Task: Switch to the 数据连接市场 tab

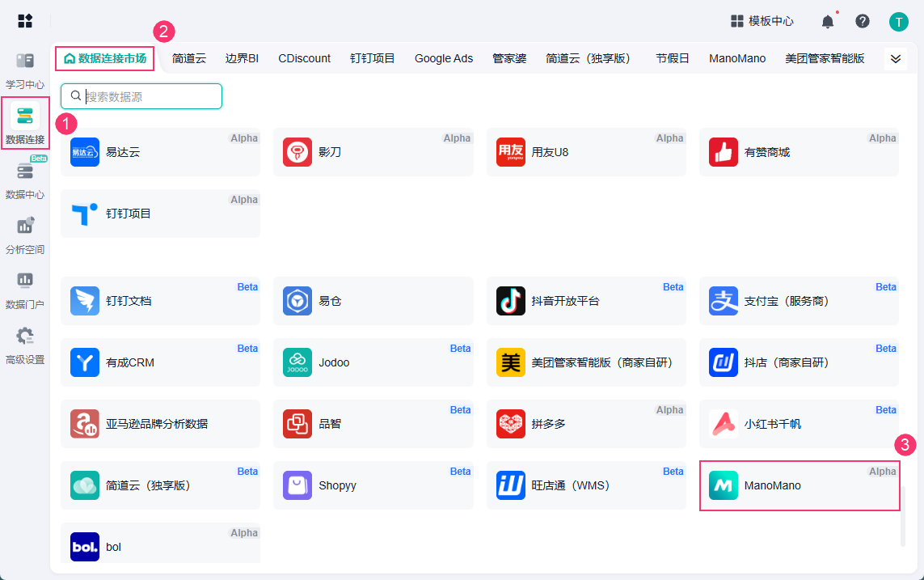Action: coord(105,58)
